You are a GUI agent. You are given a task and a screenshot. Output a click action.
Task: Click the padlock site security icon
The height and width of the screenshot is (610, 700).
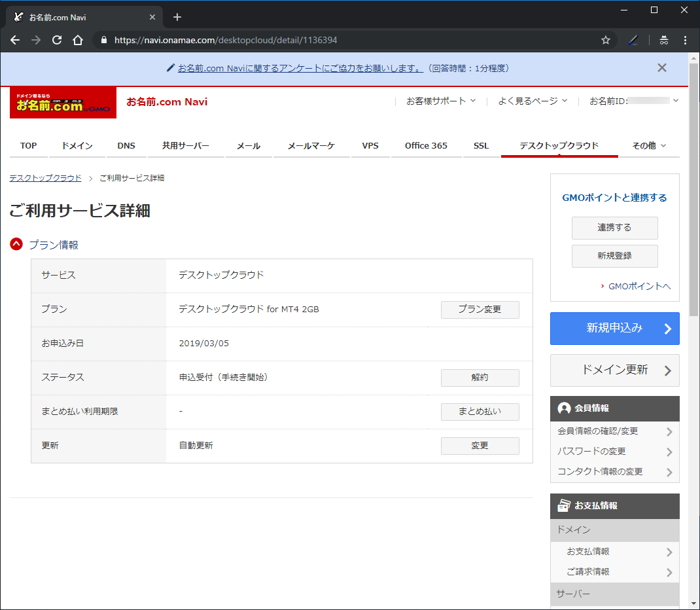tap(104, 40)
